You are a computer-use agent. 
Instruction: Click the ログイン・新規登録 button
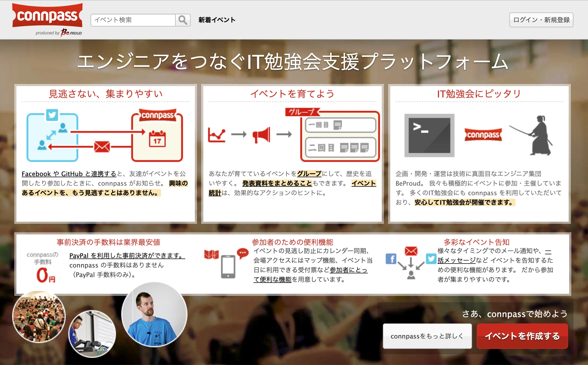(541, 20)
